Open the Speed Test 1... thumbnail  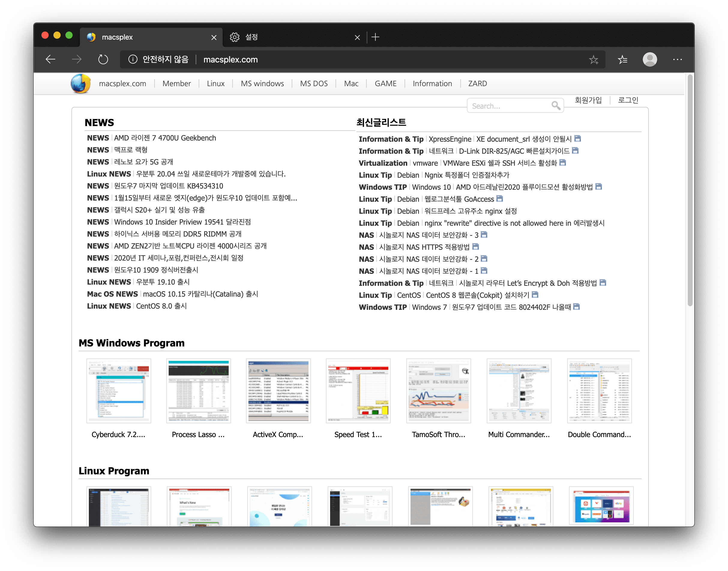point(358,391)
